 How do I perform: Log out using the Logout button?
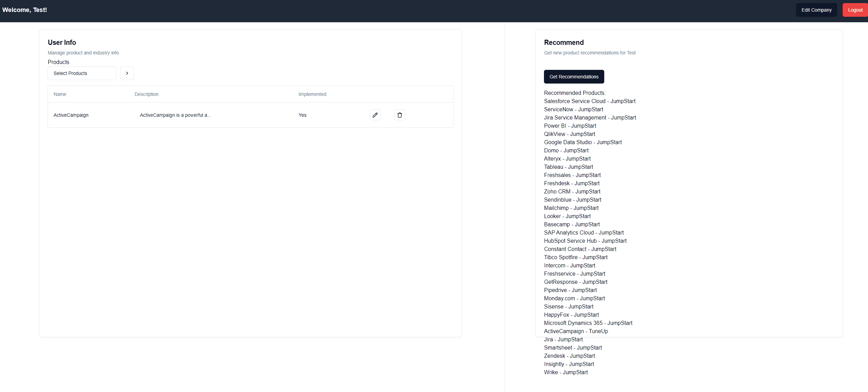pos(855,10)
